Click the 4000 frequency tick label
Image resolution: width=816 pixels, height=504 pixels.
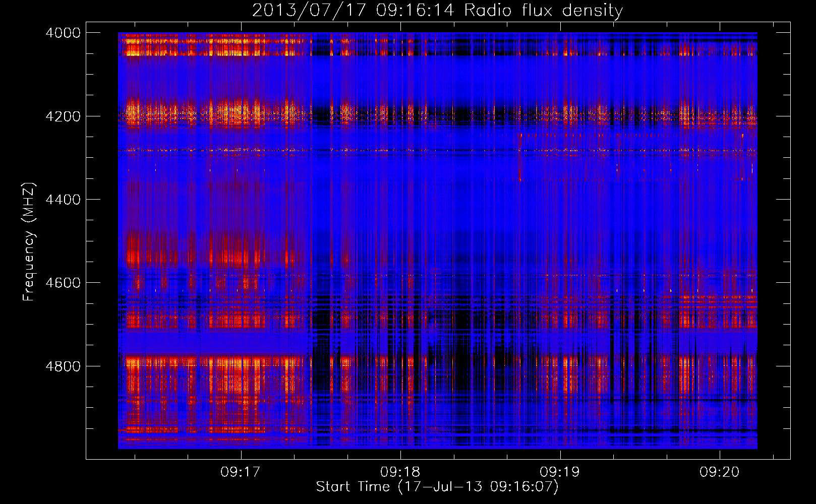63,33
